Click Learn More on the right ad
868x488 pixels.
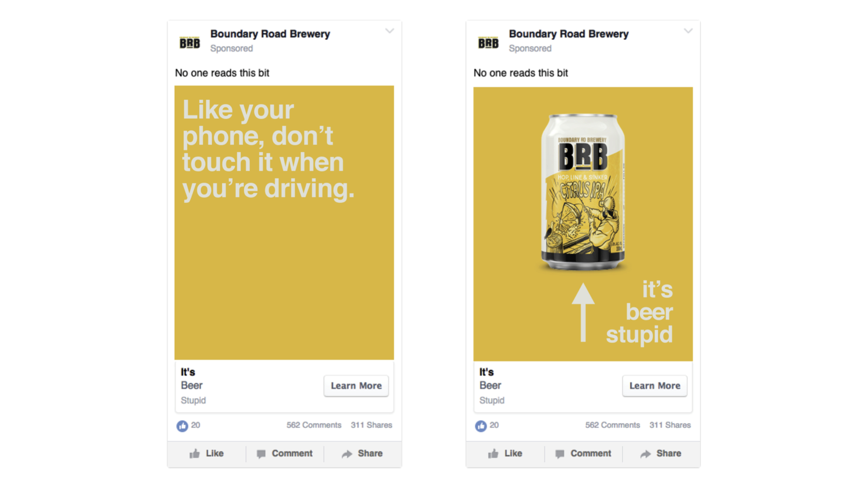(x=654, y=386)
